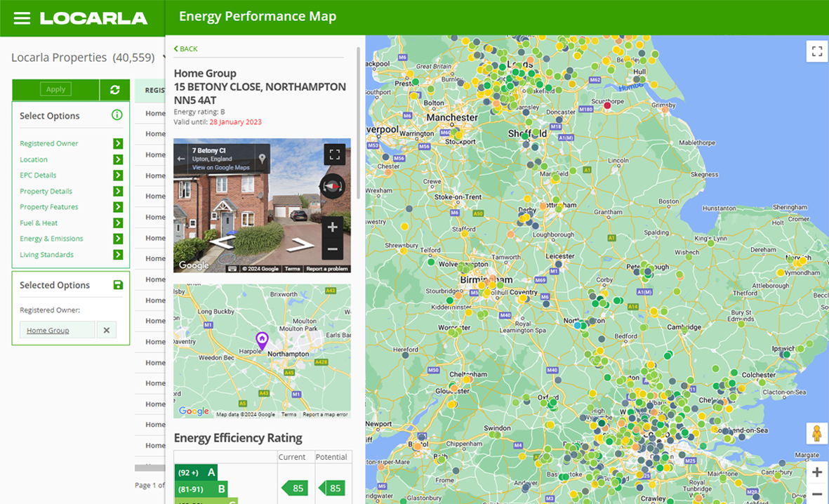This screenshot has height=504, width=829.
Task: Open View on Google Maps link
Action: point(220,167)
